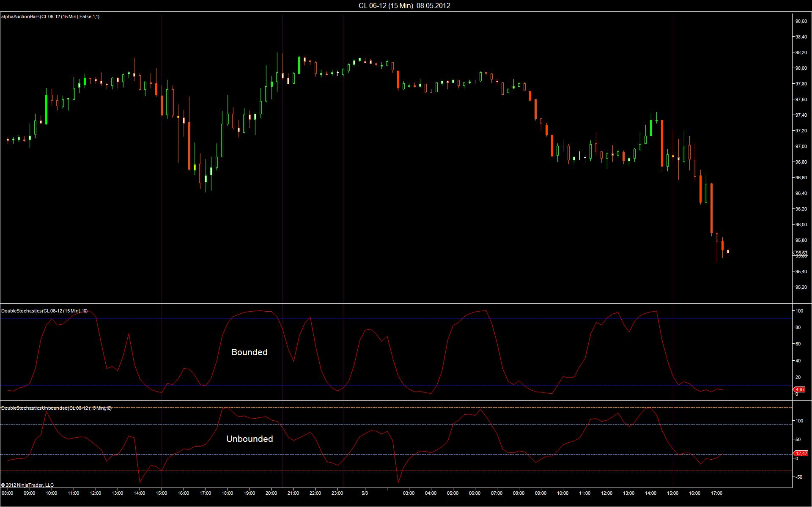Click the 15:00 label on first day
Screen dimensions: 812x507
162,493
